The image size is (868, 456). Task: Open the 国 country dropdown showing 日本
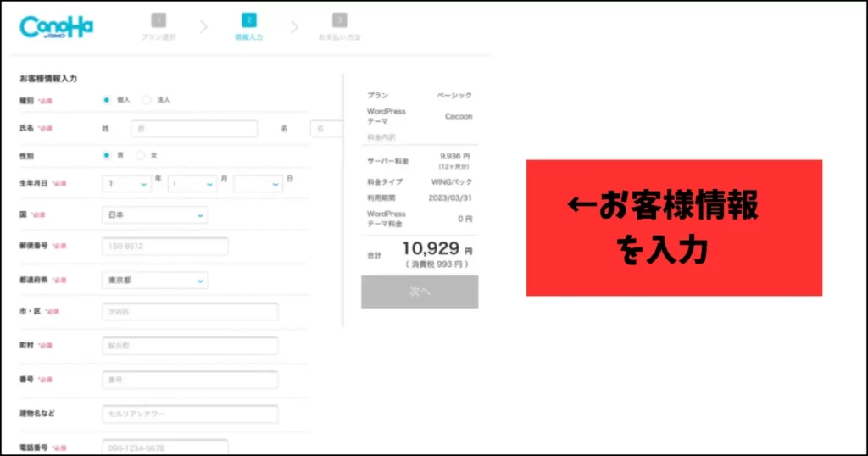tap(155, 214)
